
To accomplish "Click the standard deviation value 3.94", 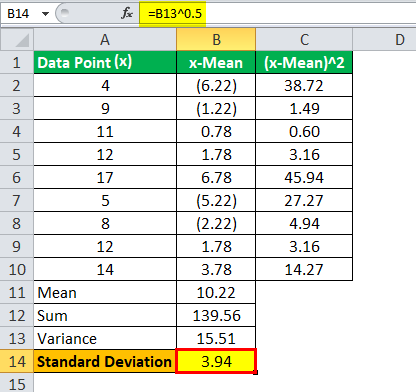I will 216,361.
